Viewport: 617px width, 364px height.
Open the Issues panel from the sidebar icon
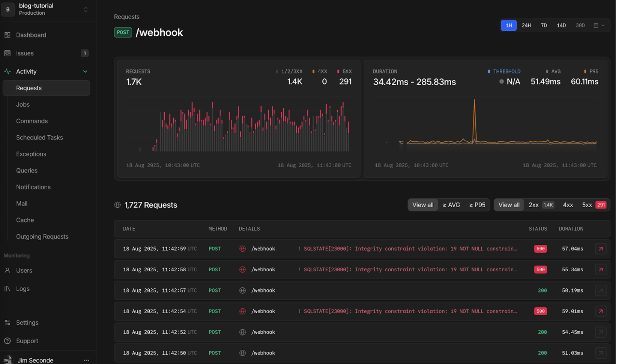(7, 53)
